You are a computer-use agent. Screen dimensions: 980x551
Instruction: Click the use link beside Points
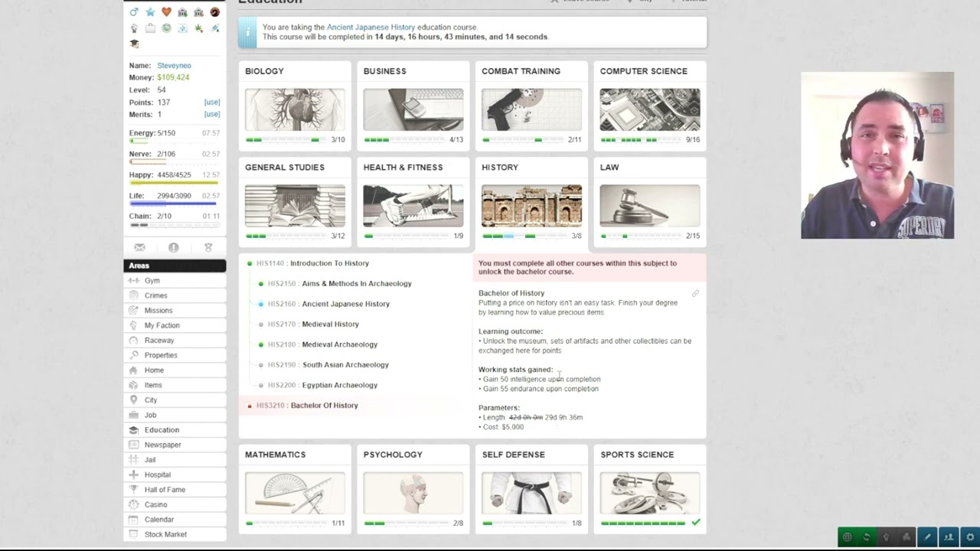pos(212,102)
